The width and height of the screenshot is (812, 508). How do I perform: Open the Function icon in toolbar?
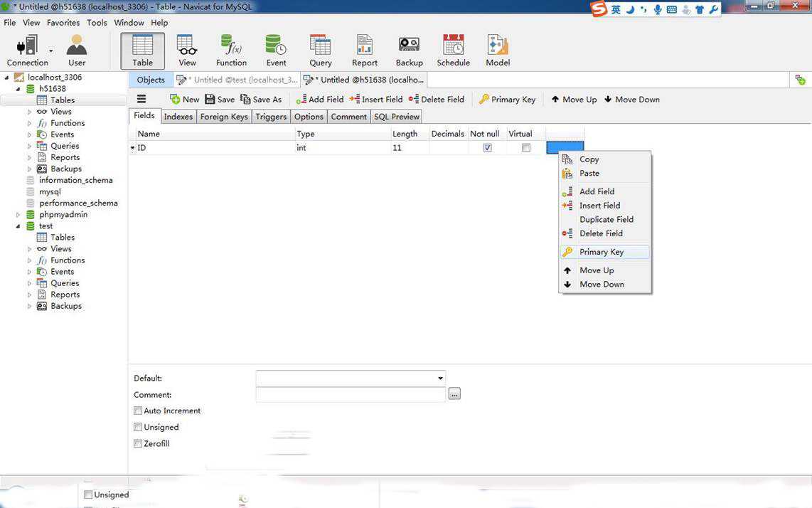coord(231,51)
